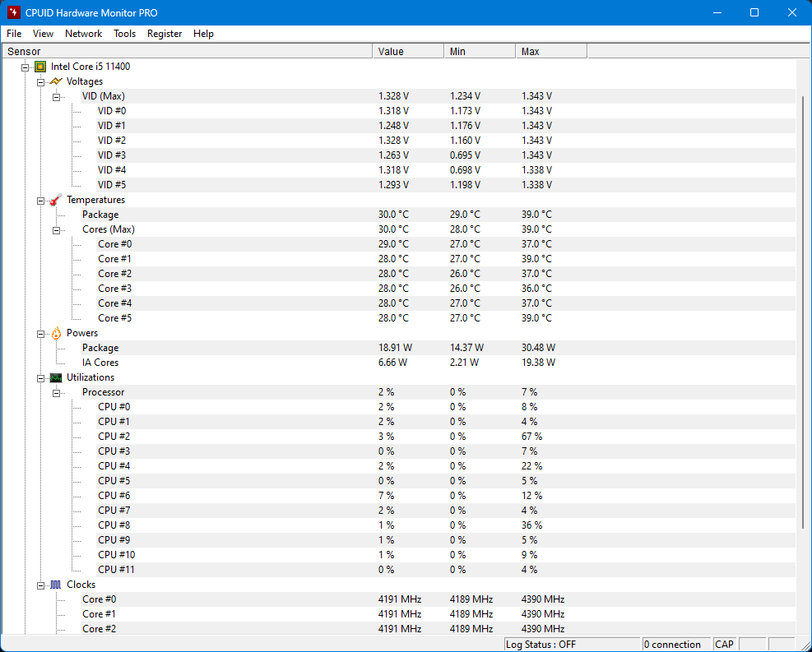Screen dimensions: 812x652
Task: Open the File menu
Action: pyautogui.click(x=14, y=34)
